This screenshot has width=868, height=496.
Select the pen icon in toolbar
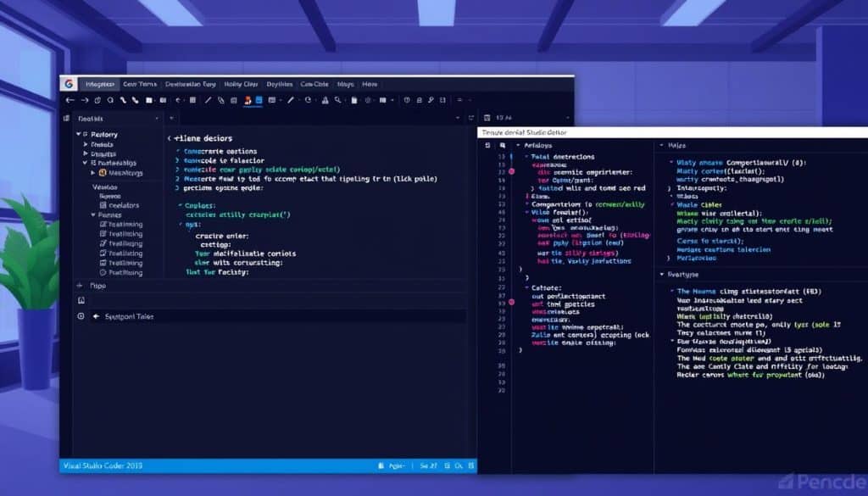[x=291, y=100]
